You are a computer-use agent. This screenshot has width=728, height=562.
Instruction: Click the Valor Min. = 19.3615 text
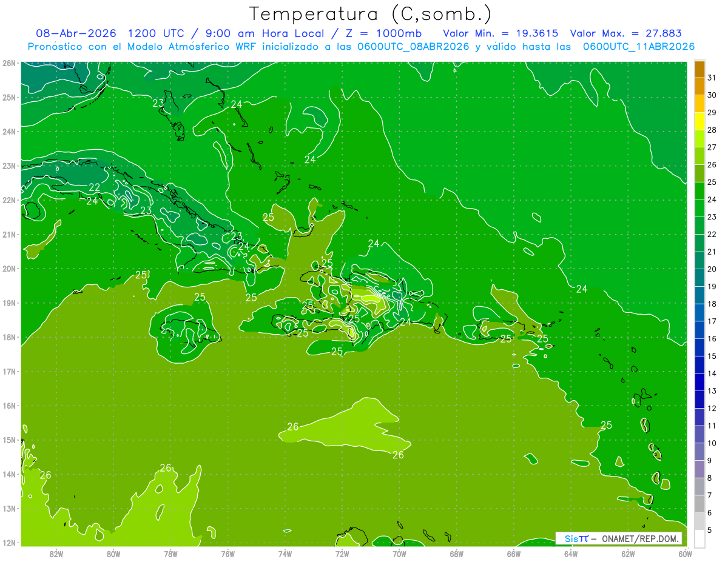coord(500,33)
